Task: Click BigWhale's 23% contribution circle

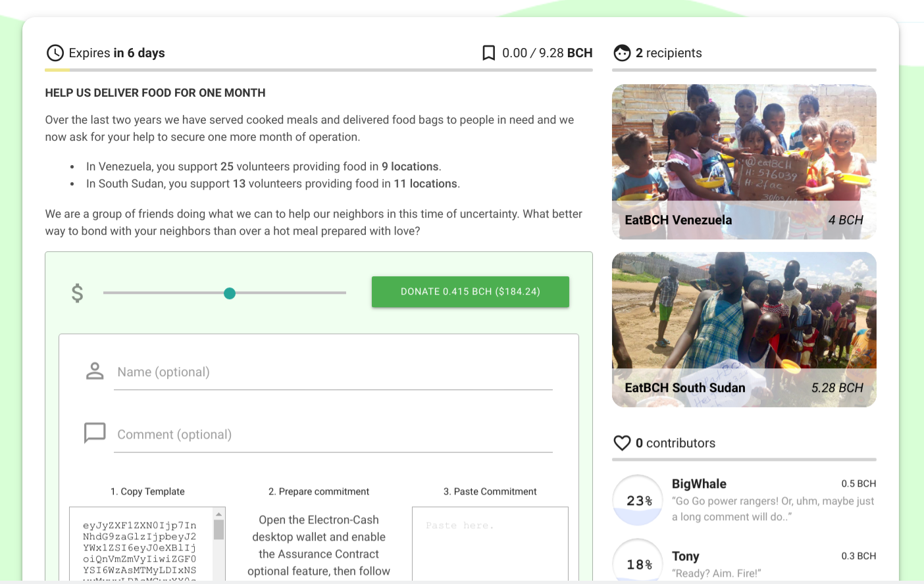Action: 638,500
